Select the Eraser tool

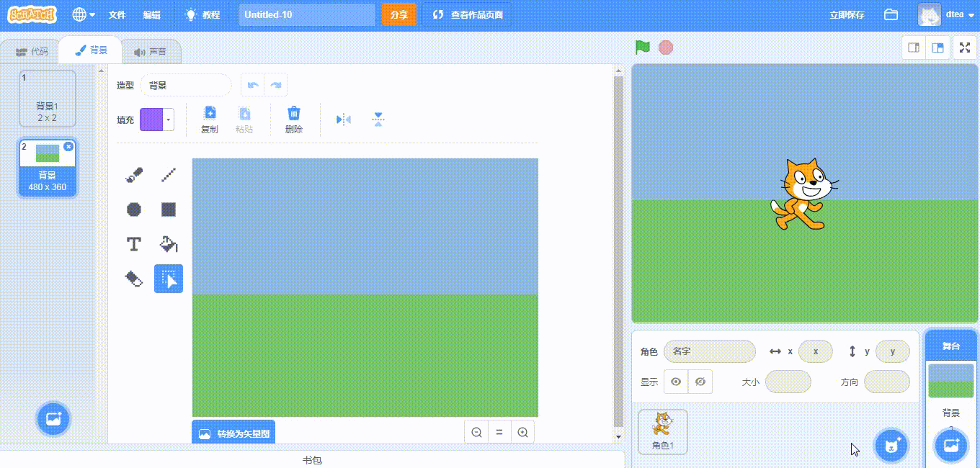coord(134,279)
